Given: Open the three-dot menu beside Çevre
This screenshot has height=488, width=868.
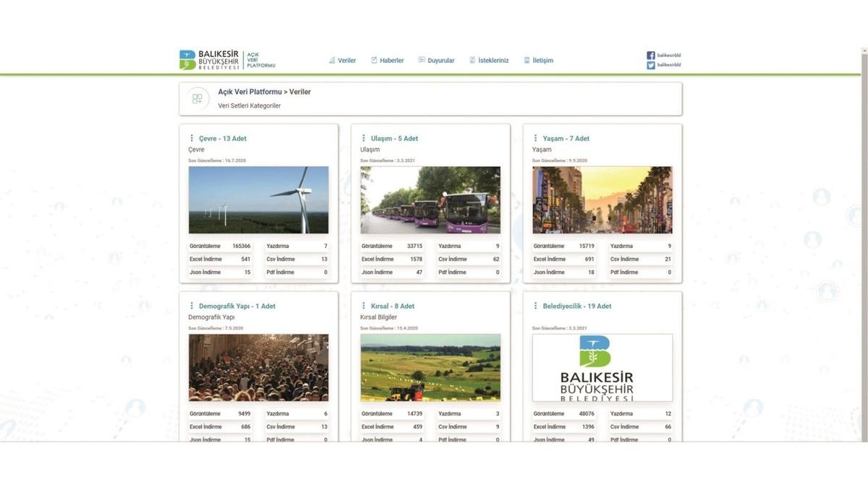Looking at the screenshot, I should coord(192,138).
